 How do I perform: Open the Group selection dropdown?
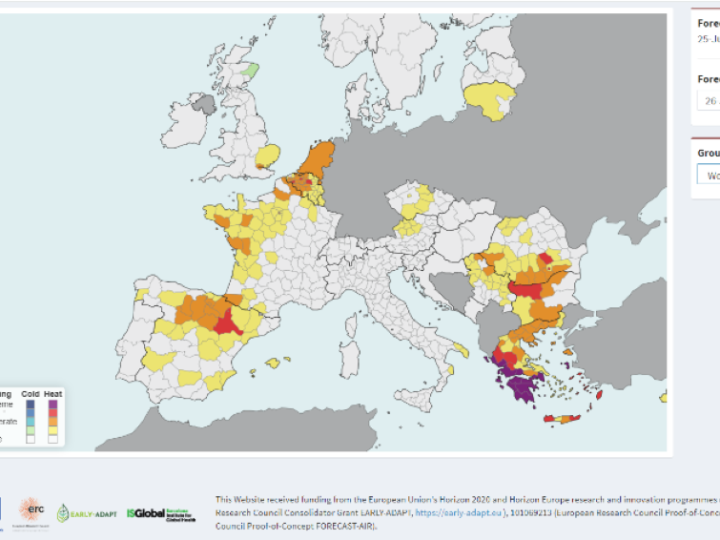[x=708, y=175]
